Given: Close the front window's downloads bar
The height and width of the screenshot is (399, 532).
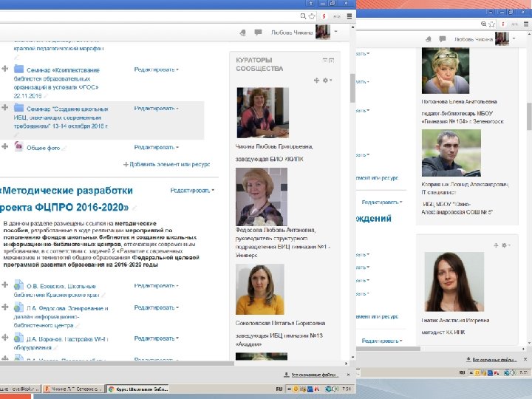Looking at the screenshot, I should (348, 375).
